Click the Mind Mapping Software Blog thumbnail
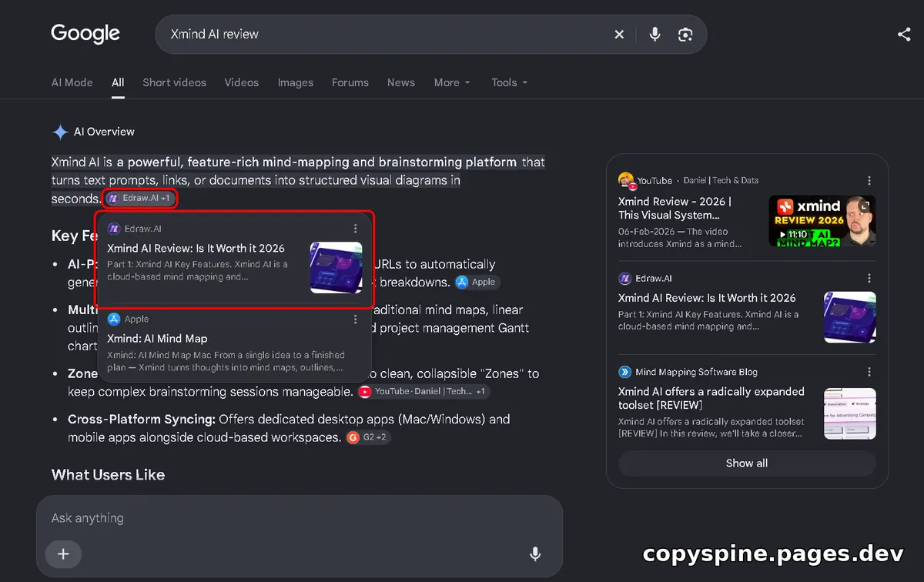The image size is (924, 582). [850, 413]
